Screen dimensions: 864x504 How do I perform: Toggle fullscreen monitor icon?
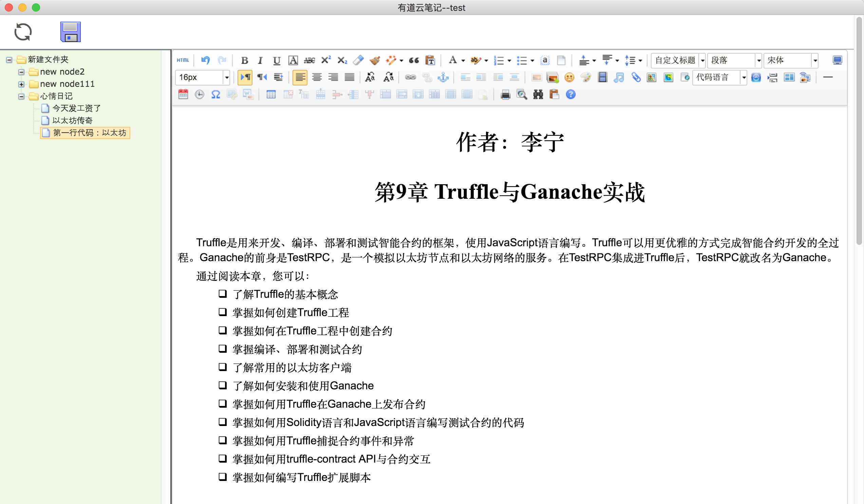[x=837, y=60]
